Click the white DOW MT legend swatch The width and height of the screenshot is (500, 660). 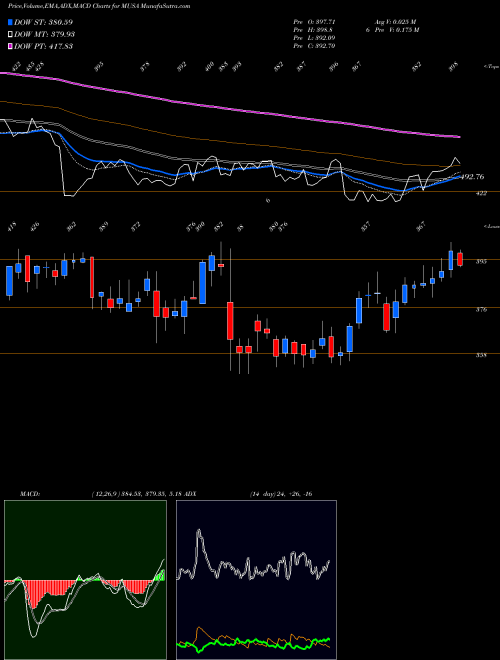click(10, 34)
